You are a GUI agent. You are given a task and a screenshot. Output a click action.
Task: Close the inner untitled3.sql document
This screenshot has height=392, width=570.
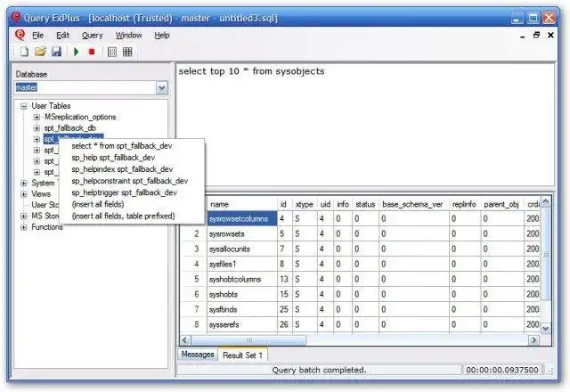(x=550, y=36)
